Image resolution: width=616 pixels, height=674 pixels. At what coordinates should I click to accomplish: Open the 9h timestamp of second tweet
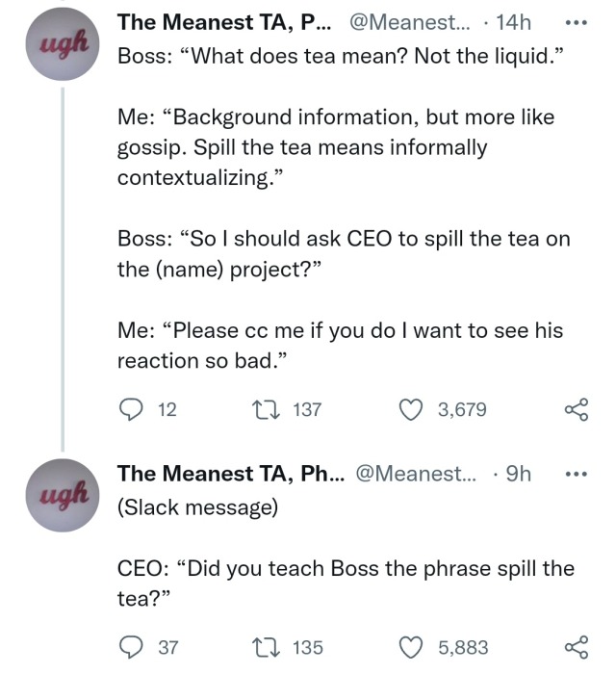coord(517,473)
